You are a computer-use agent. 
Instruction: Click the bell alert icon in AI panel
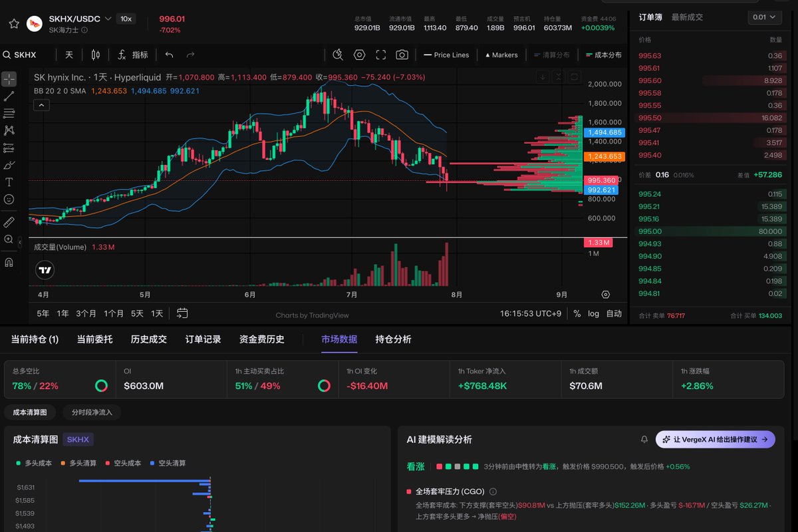tap(644, 440)
